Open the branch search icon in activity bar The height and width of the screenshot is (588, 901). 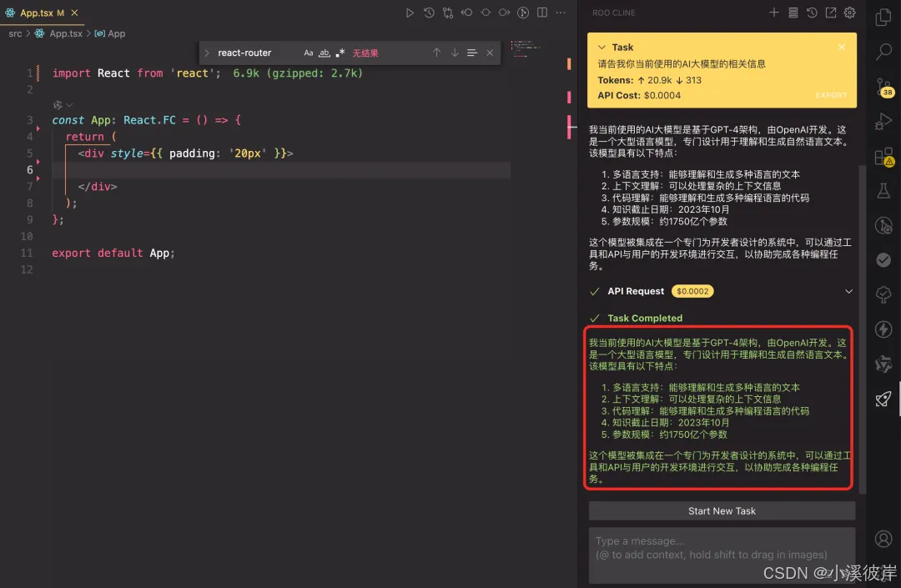pos(883,226)
